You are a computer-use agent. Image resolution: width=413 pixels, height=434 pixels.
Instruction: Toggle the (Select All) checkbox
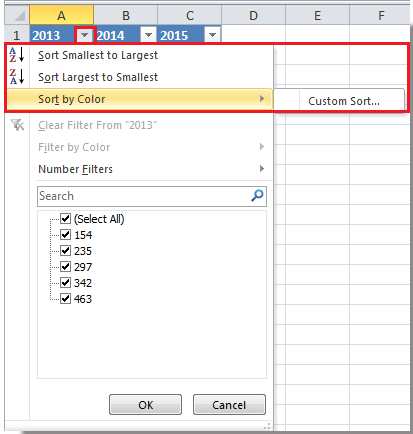click(x=65, y=219)
